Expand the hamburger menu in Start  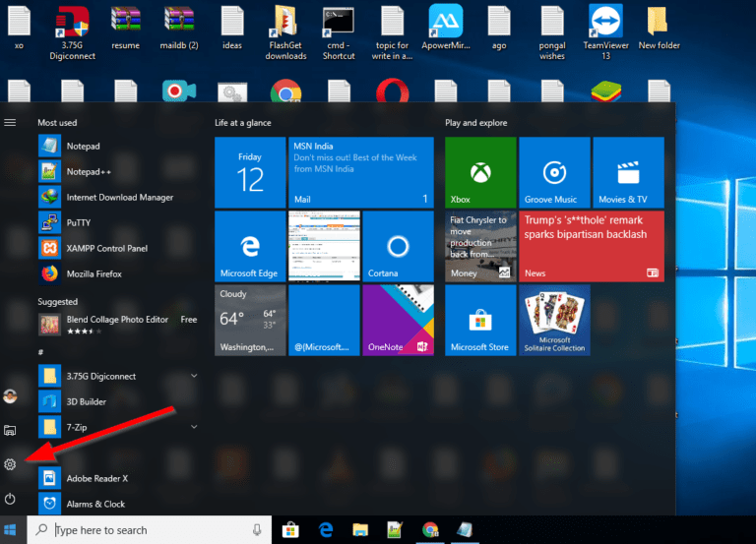click(x=10, y=122)
